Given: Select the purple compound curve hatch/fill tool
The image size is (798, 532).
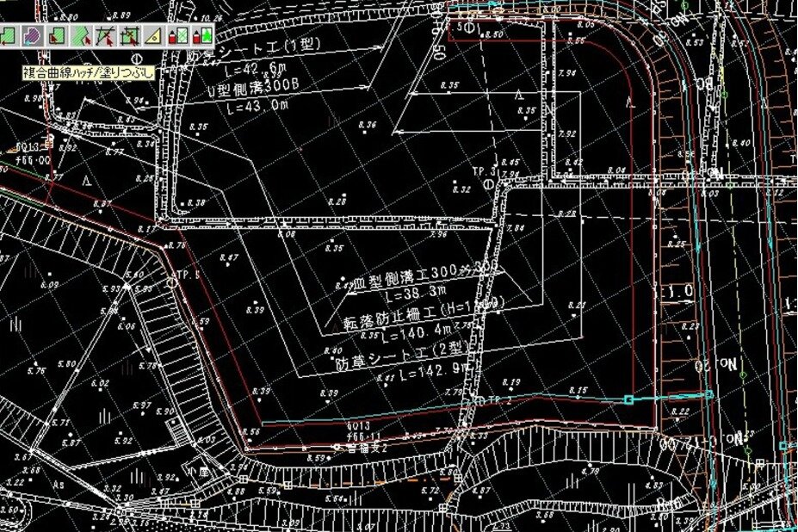Looking at the screenshot, I should pyautogui.click(x=32, y=35).
